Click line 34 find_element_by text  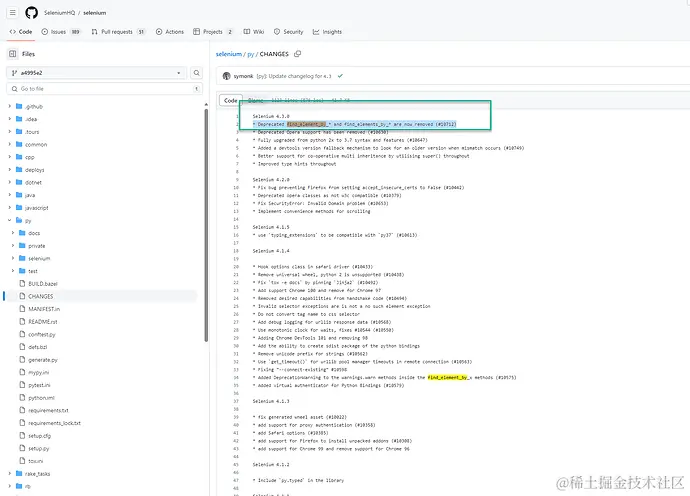[447, 378]
